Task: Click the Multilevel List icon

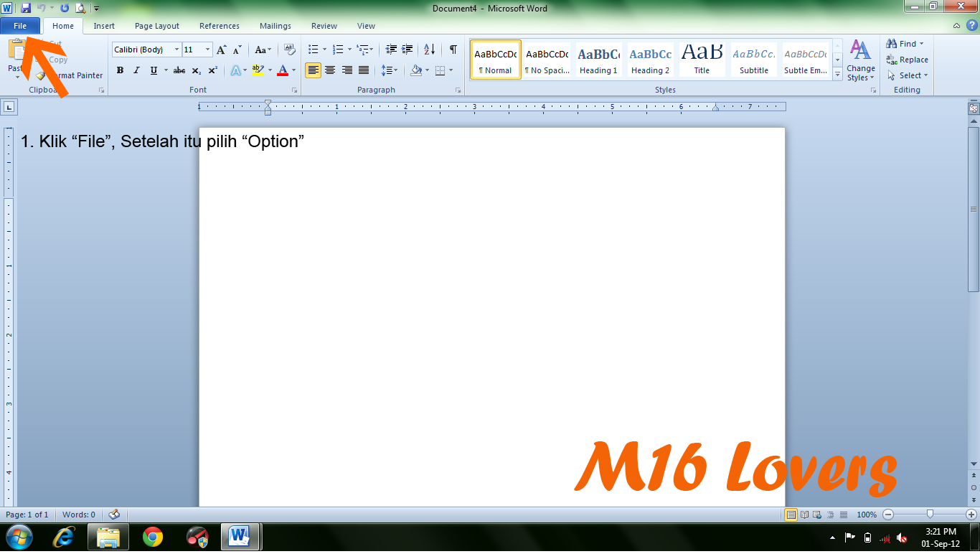Action: [362, 50]
